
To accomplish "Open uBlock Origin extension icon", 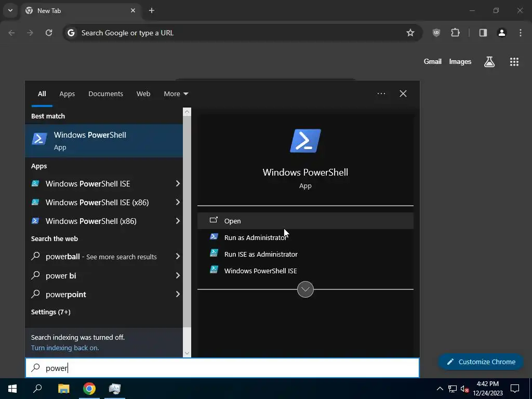I will click(436, 33).
